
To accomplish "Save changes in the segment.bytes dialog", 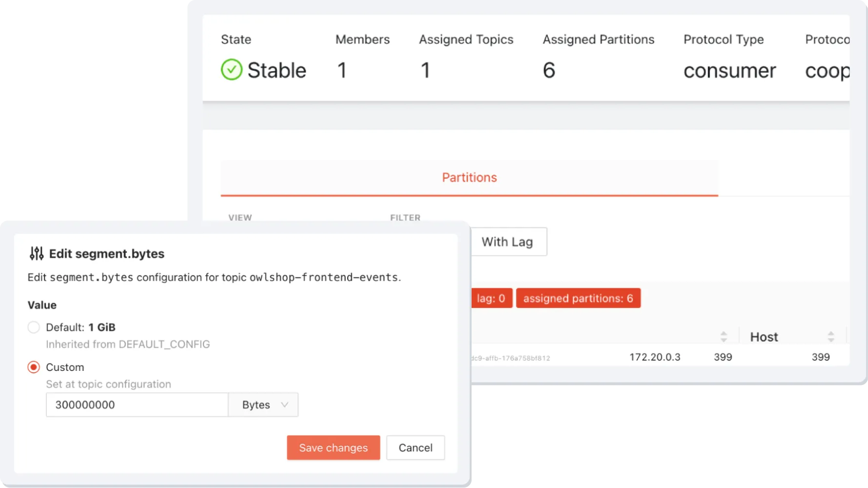I will [x=333, y=447].
